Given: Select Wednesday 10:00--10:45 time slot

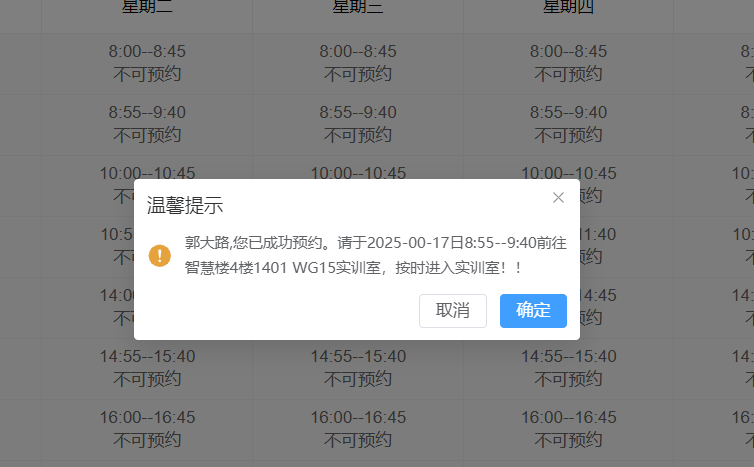Looking at the screenshot, I should [358, 172].
